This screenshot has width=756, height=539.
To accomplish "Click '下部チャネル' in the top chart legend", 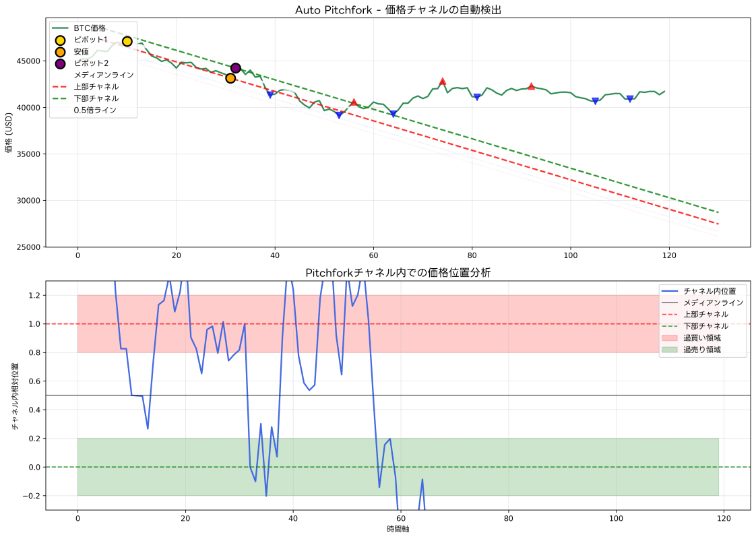I will point(96,98).
